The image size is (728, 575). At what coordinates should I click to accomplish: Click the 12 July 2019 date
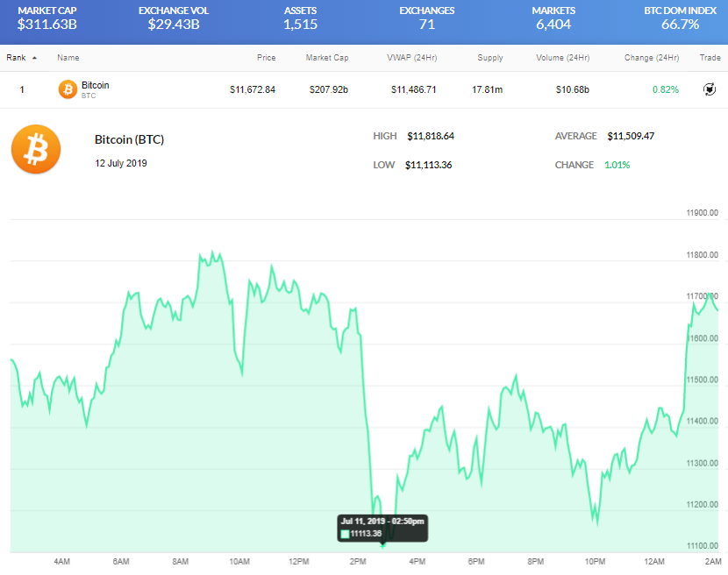121,163
